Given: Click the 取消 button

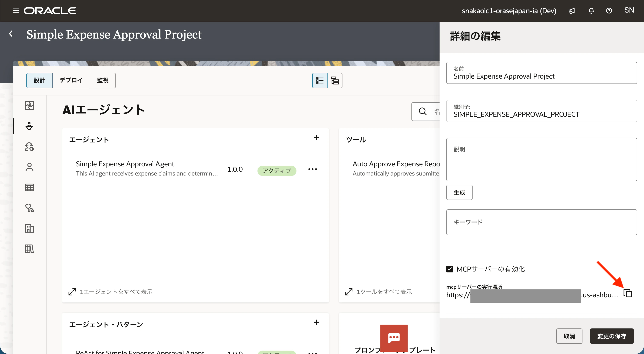Looking at the screenshot, I should [569, 336].
